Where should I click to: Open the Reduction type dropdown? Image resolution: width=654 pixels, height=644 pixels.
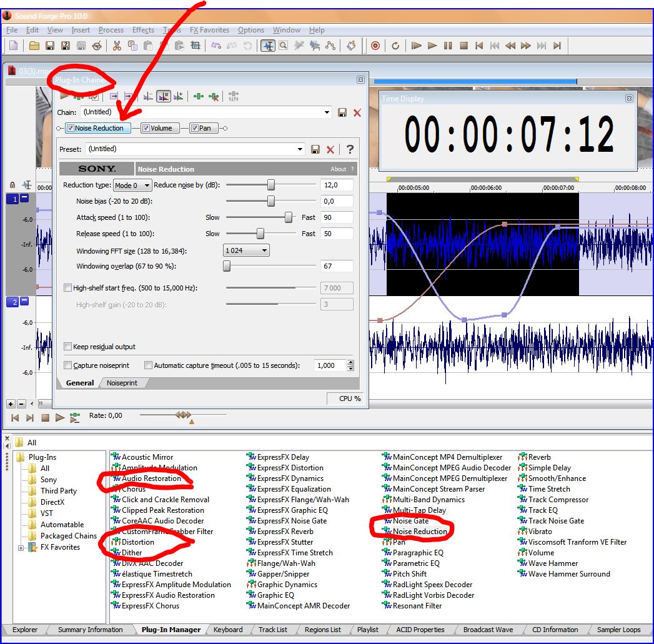132,186
